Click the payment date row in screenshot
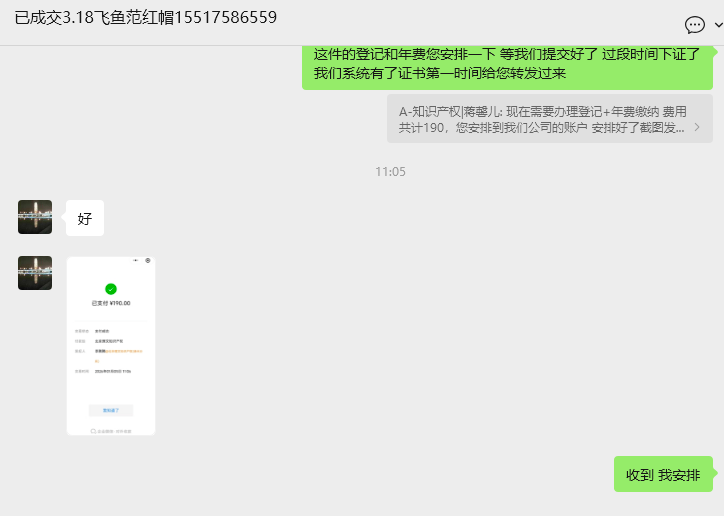The image size is (724, 516). (103, 371)
